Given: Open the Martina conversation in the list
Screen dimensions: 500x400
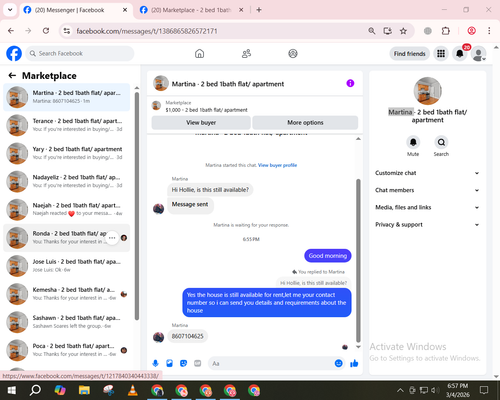Looking at the screenshot, I should coord(67,97).
